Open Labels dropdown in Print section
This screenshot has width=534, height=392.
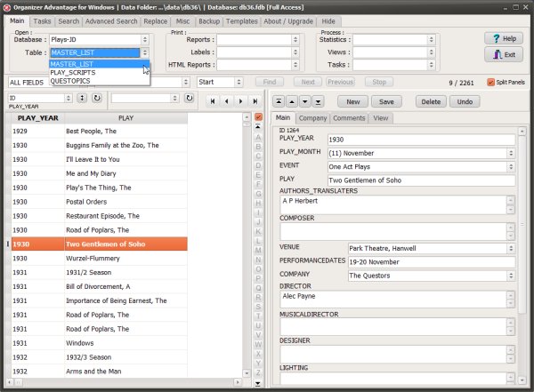pos(295,52)
